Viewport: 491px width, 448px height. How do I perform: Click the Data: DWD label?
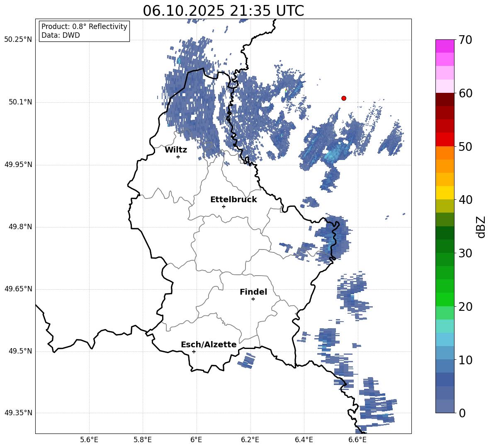point(61,35)
